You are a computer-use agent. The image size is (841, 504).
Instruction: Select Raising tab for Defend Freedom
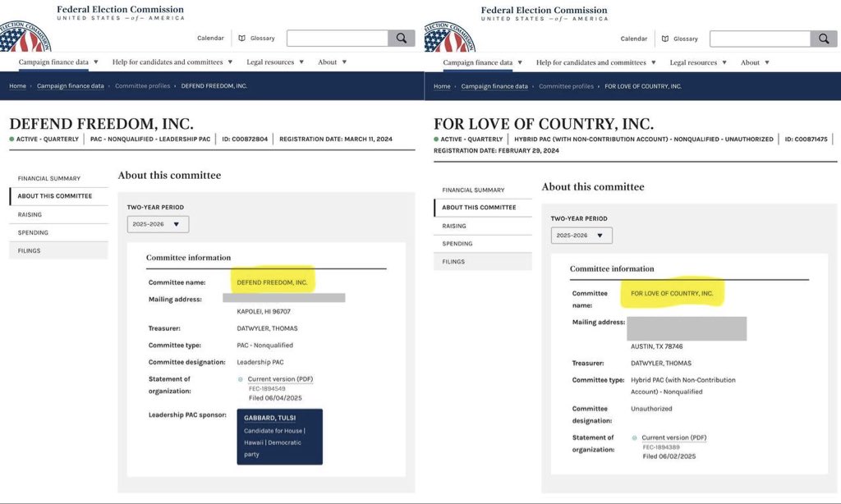pyautogui.click(x=58, y=214)
